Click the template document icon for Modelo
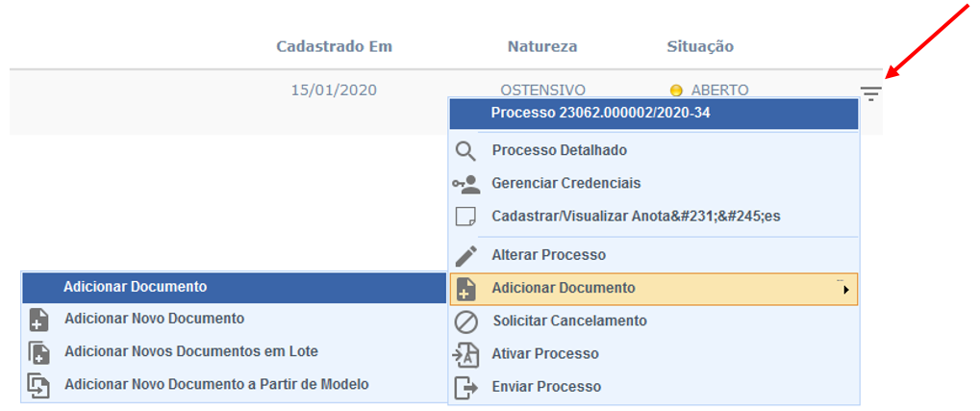980x411 pixels. [x=38, y=385]
